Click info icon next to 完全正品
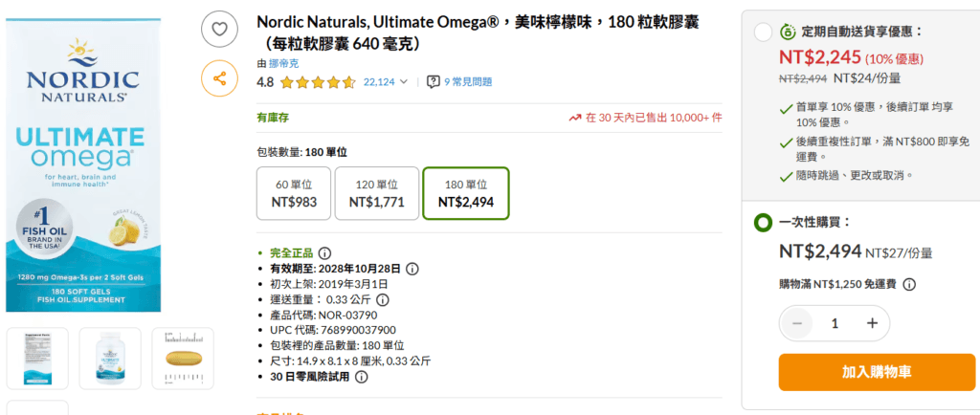Viewport: 980px width, 415px height. click(x=324, y=252)
